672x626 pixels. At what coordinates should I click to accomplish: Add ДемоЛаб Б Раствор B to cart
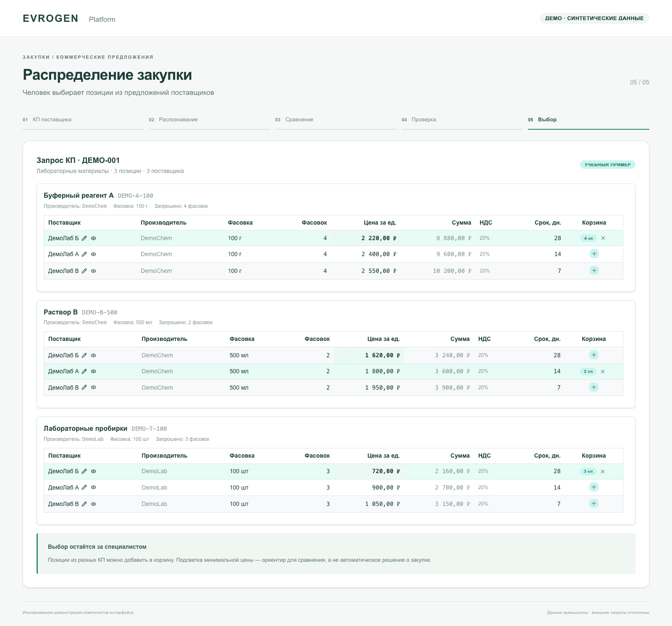[x=593, y=355]
